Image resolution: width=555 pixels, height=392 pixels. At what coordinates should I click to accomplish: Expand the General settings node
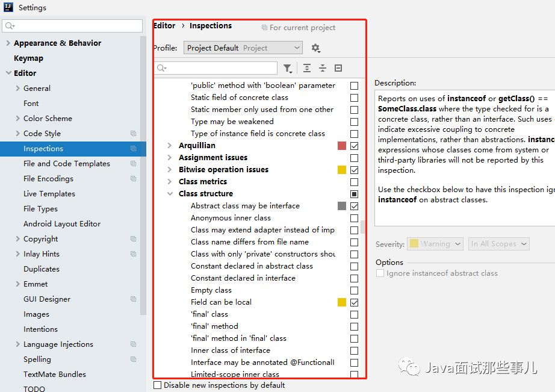17,88
